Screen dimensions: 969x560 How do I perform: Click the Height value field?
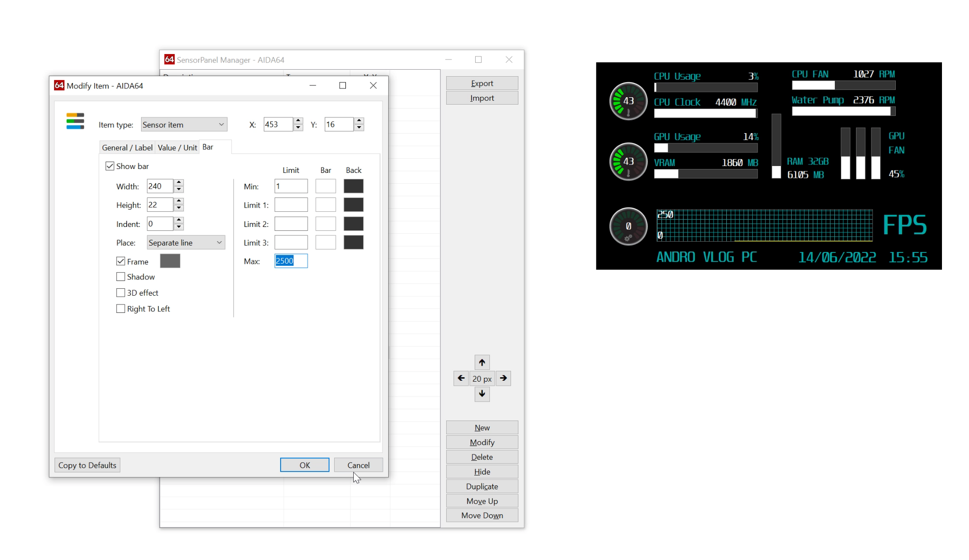click(160, 205)
